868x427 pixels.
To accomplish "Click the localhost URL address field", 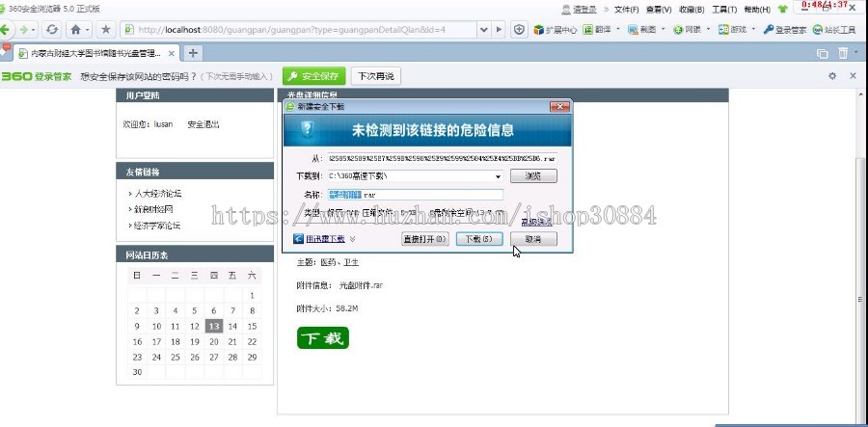I will click(299, 30).
